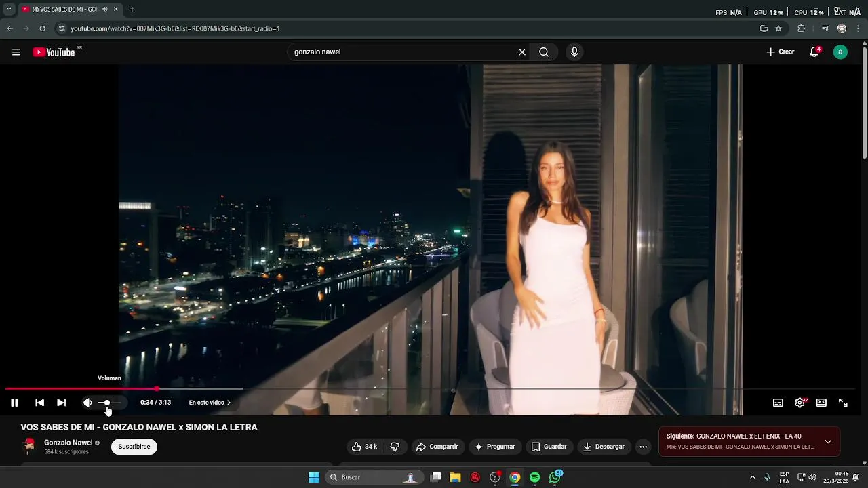Skip to the next video

[61, 403]
